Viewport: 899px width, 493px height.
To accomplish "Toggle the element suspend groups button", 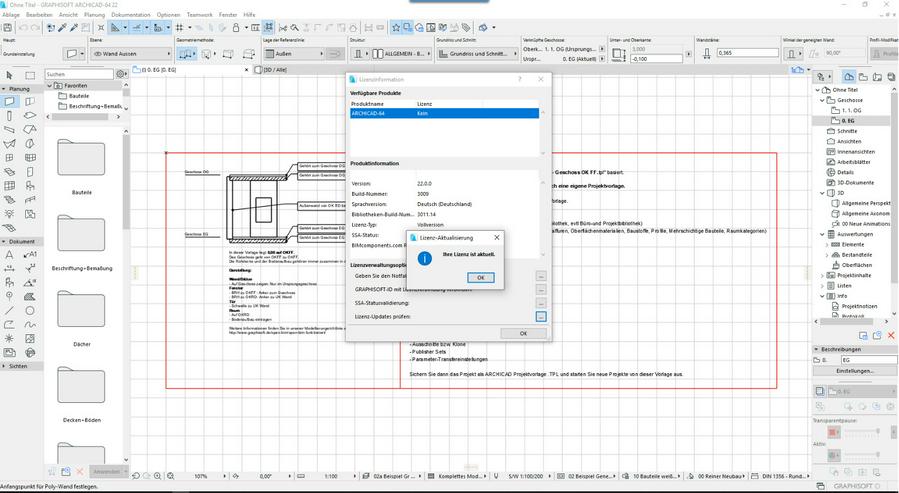I will 268,28.
